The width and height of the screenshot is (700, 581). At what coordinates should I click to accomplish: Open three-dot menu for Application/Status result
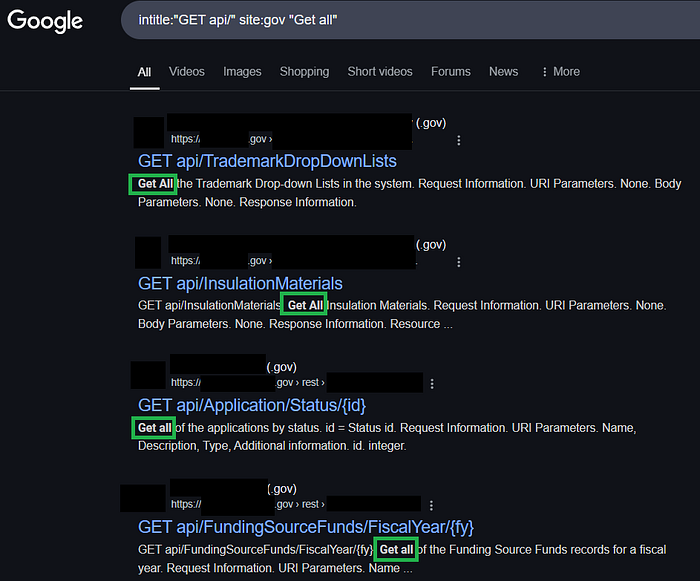(x=432, y=384)
